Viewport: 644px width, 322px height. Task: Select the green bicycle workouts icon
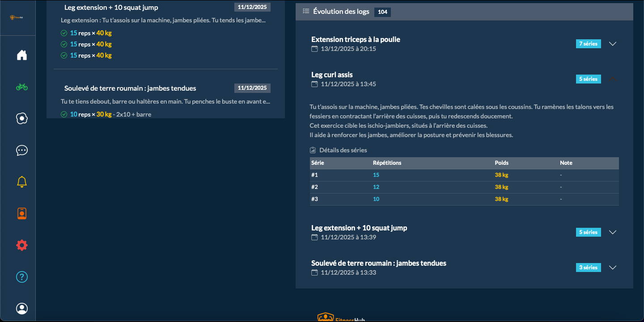pyautogui.click(x=21, y=87)
